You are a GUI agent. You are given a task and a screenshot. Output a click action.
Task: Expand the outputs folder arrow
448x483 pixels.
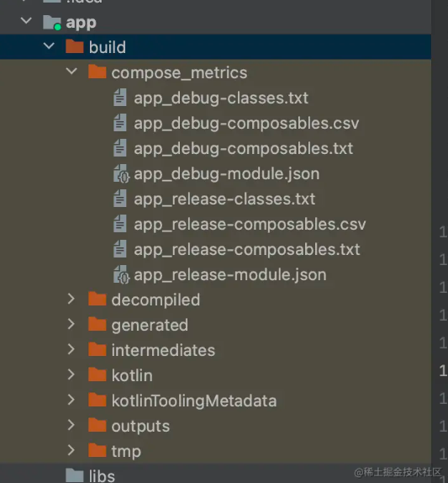coord(71,425)
